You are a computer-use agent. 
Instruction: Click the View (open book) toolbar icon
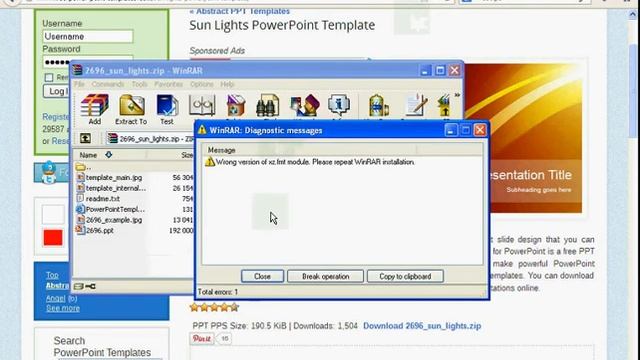tap(202, 105)
